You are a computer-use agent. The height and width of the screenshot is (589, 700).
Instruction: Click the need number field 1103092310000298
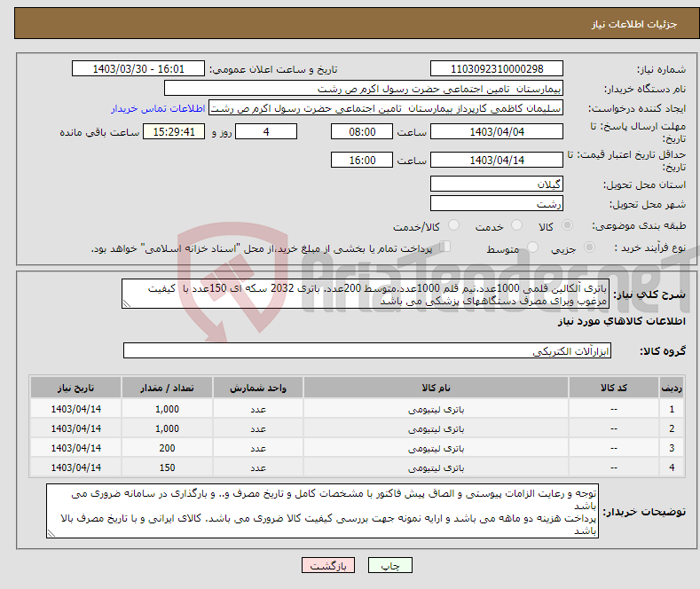pyautogui.click(x=497, y=68)
